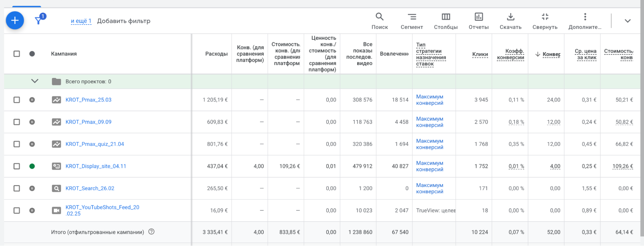Select checkbox for KROT_Pmax_25.03
The image size is (644, 246).
[x=17, y=100]
